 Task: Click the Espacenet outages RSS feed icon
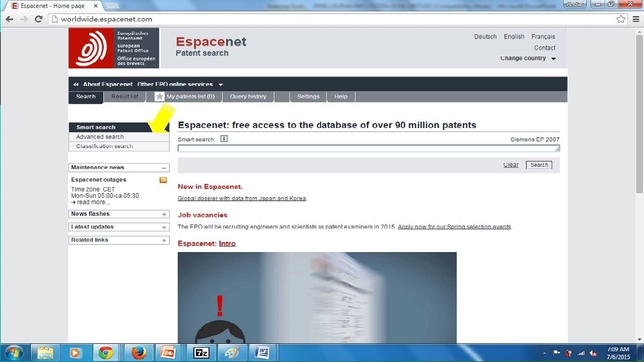163,180
